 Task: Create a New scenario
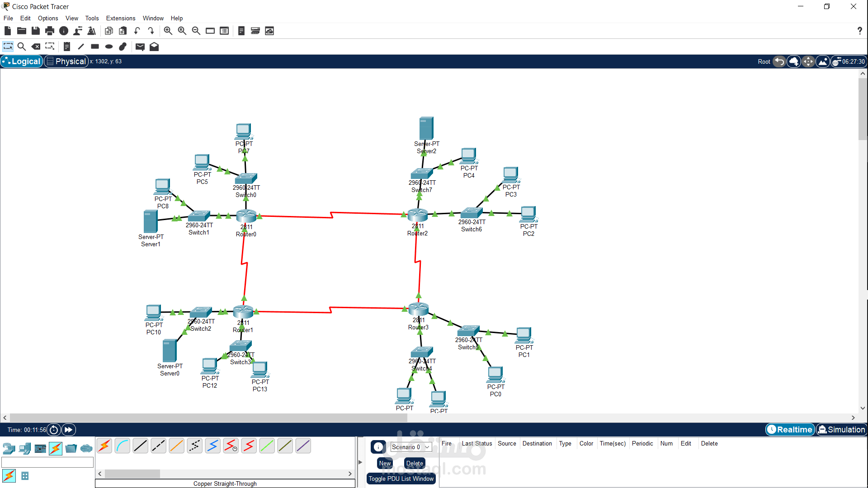click(385, 463)
